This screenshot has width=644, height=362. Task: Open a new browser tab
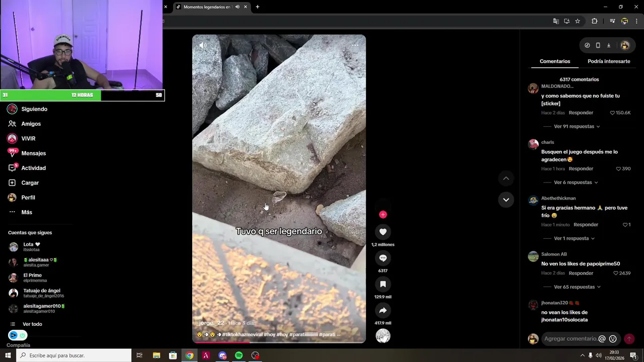click(258, 7)
